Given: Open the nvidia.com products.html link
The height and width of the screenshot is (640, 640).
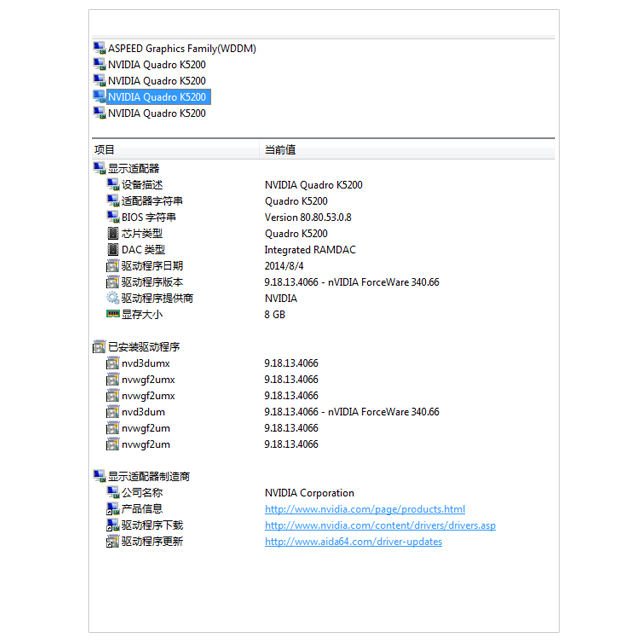Looking at the screenshot, I should point(365,509).
